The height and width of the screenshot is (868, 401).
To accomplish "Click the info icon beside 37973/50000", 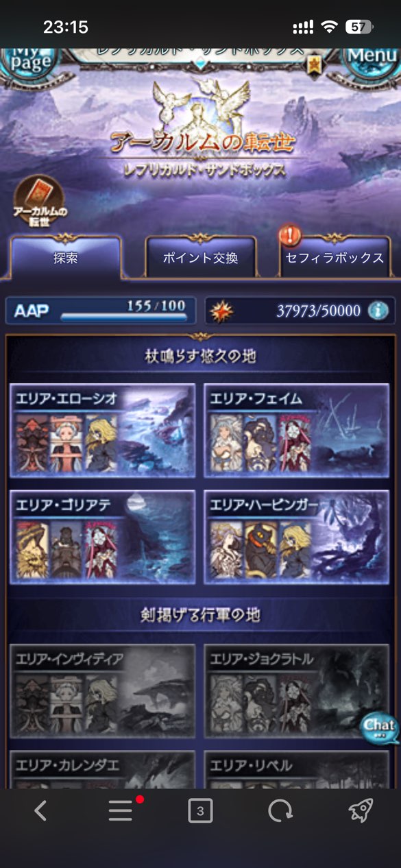I will click(x=377, y=311).
